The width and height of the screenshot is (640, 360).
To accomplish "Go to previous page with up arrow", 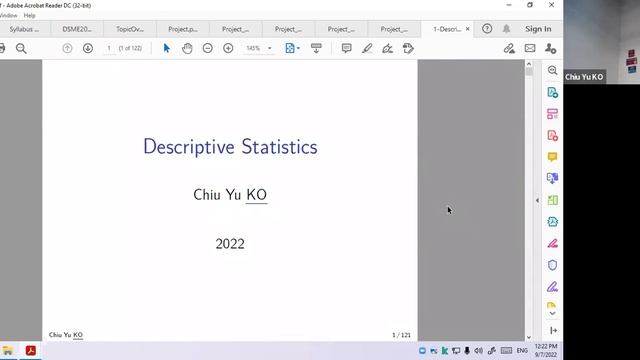I will coord(67,48).
